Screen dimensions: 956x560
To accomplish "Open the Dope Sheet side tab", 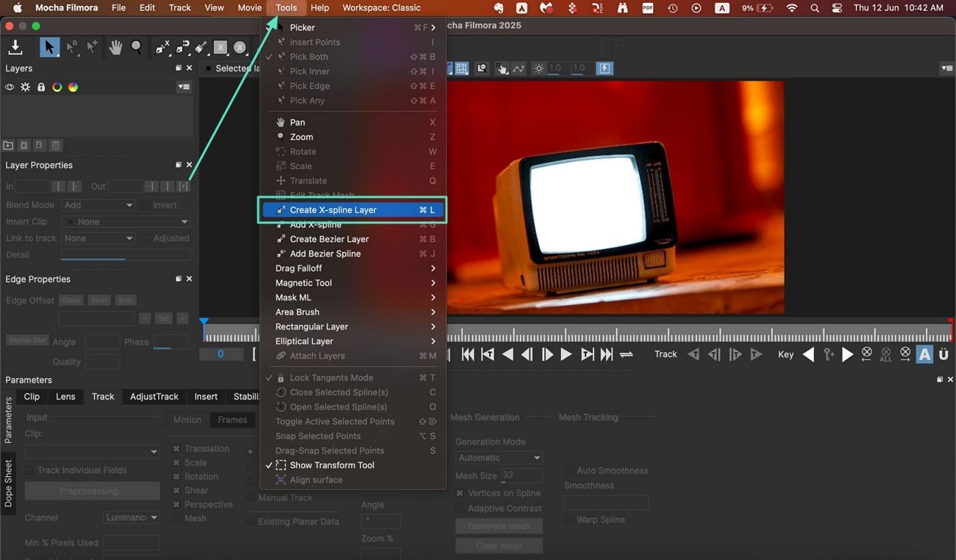I will pos(9,484).
